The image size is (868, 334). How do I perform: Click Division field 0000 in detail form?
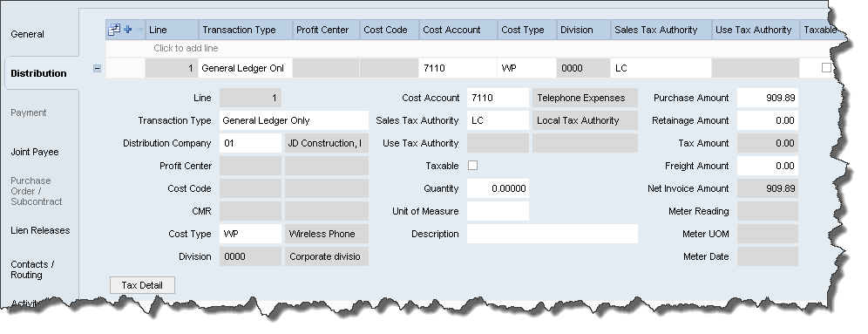point(250,256)
